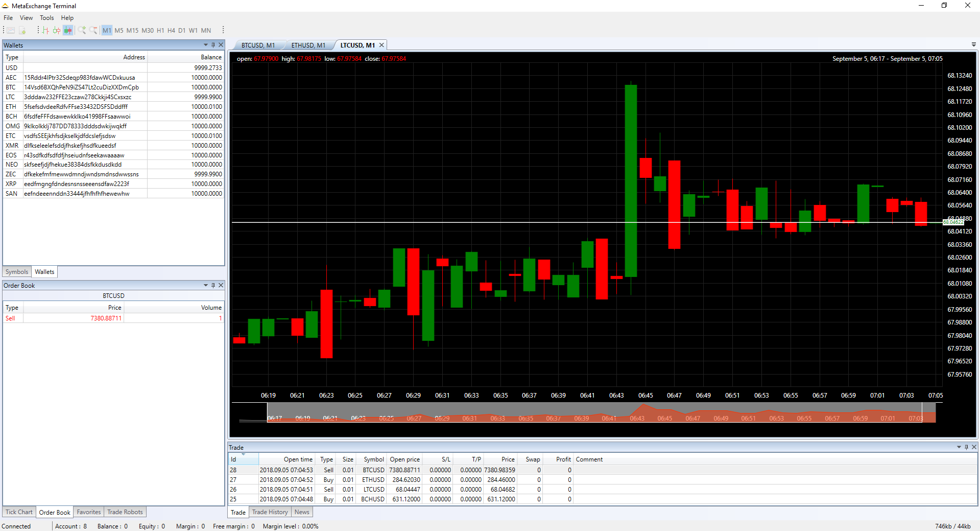Switch to the BTCUSD, M1 chart tab
Viewport: 980px width, 531px height.
pos(258,45)
